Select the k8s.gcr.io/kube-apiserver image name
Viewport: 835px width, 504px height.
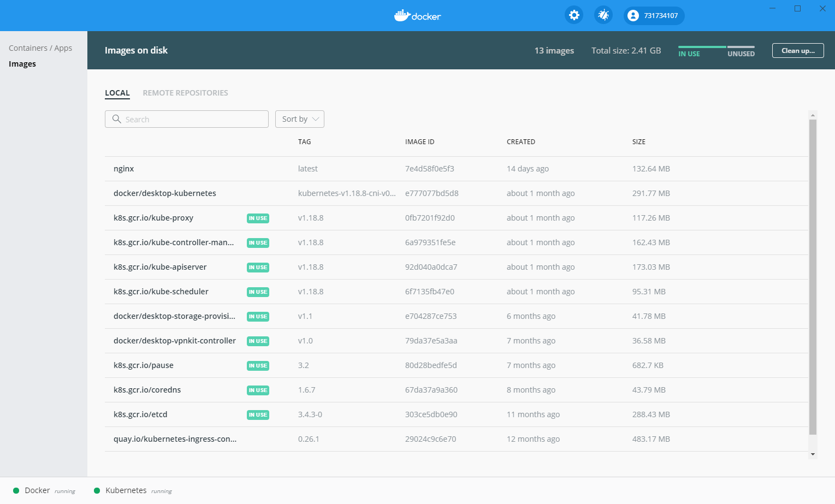tap(160, 267)
